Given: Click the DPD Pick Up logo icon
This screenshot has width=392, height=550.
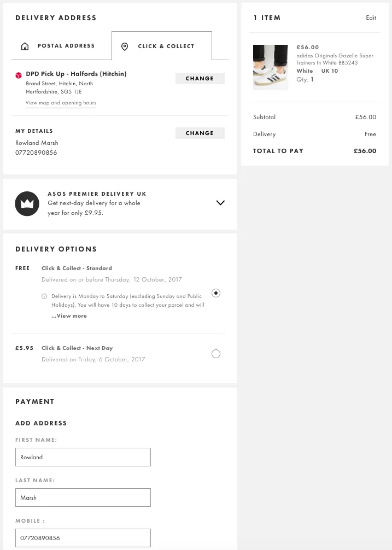Looking at the screenshot, I should point(19,75).
